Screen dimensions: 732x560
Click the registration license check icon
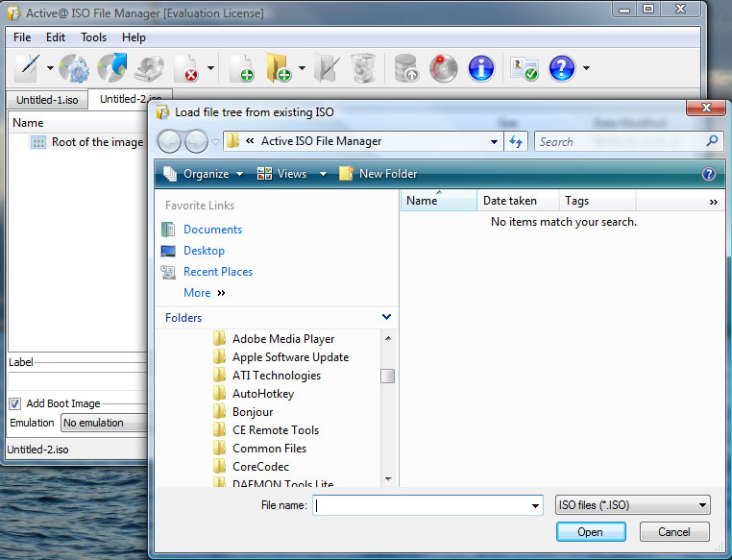pyautogui.click(x=524, y=68)
